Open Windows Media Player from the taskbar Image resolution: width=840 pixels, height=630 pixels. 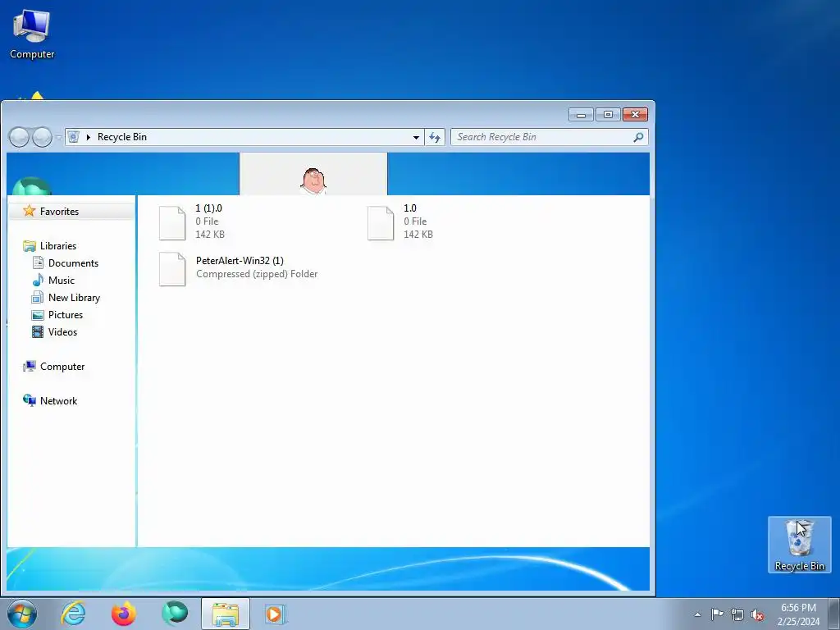[276, 614]
